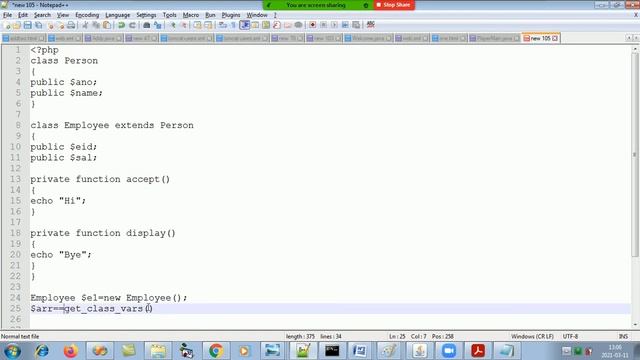Open Adobe Acrobat Reader from the taskbar

(478, 351)
